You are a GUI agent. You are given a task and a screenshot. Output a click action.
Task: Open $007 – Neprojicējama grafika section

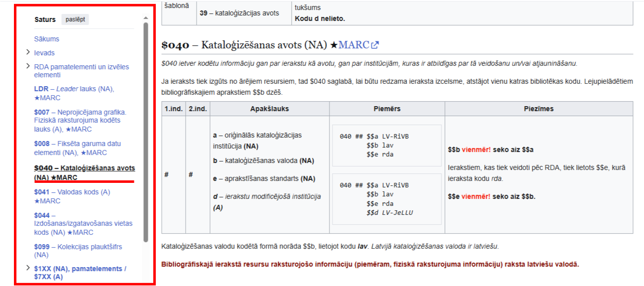80,121
